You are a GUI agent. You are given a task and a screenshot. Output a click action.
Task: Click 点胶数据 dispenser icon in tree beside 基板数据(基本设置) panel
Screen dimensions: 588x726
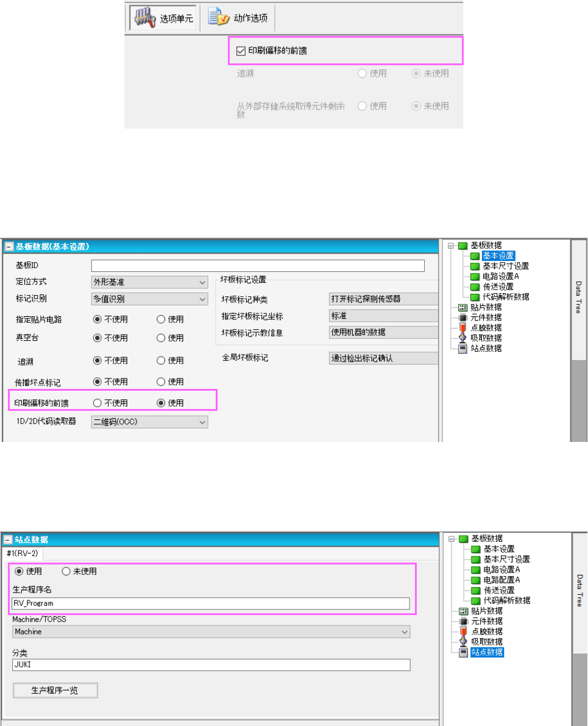tap(462, 328)
